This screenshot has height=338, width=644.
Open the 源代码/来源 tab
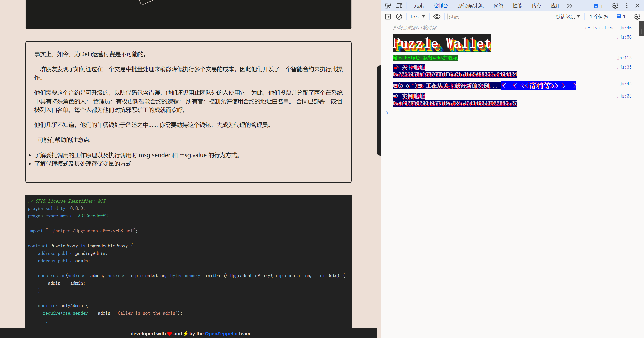pyautogui.click(x=470, y=6)
